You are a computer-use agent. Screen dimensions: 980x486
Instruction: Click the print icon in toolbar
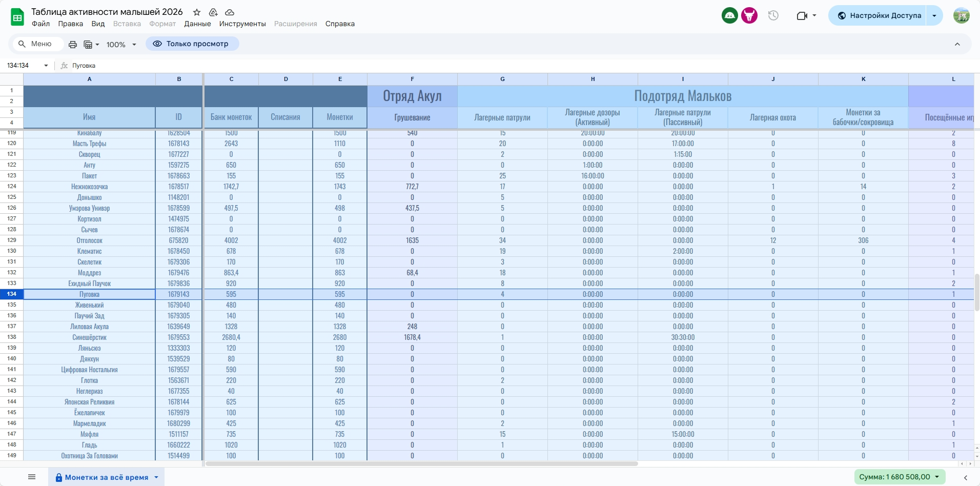point(73,45)
